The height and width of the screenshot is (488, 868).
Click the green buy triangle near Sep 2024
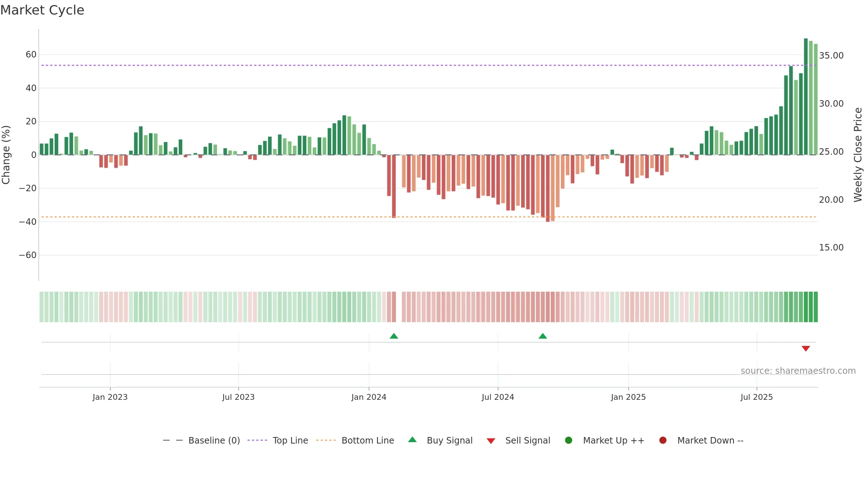click(542, 336)
